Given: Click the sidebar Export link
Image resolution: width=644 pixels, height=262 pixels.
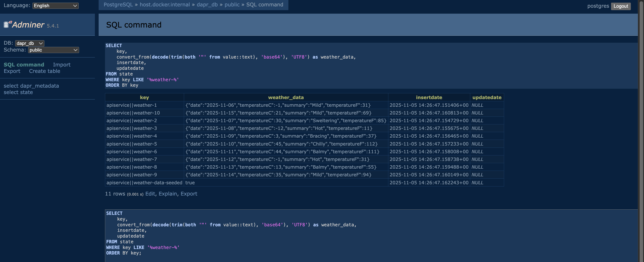Looking at the screenshot, I should point(12,71).
